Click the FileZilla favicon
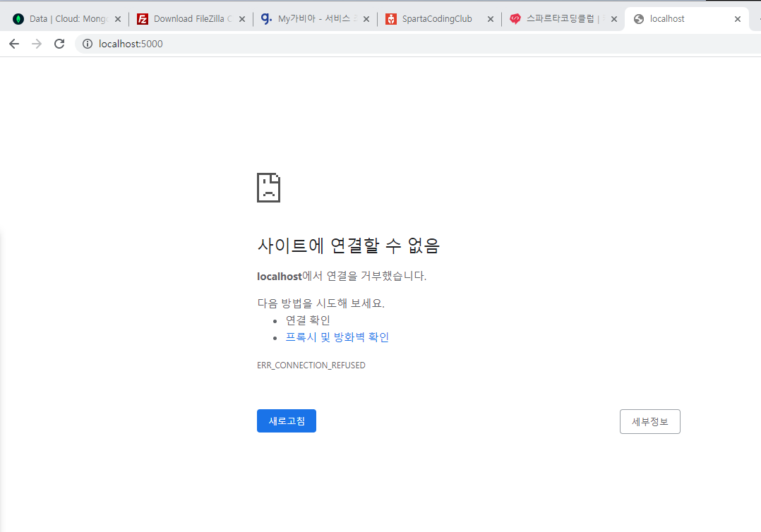Screen dimensions: 761x532 click(142, 19)
